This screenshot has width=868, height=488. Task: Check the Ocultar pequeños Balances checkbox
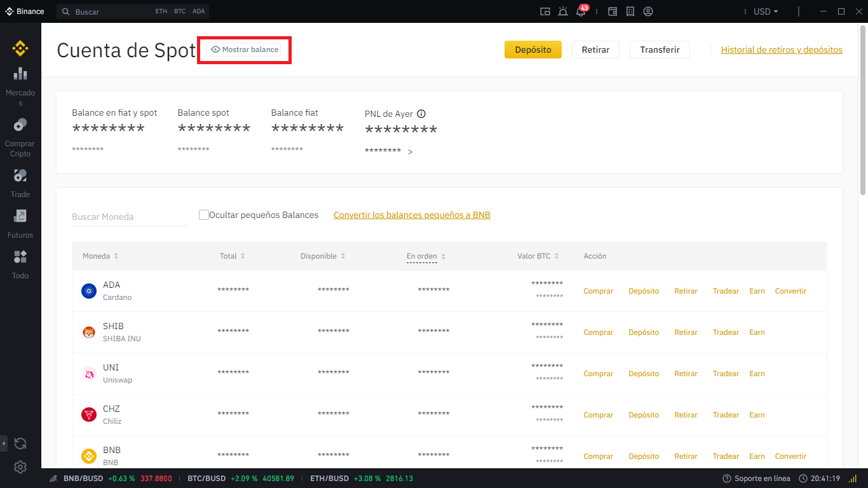pos(204,215)
